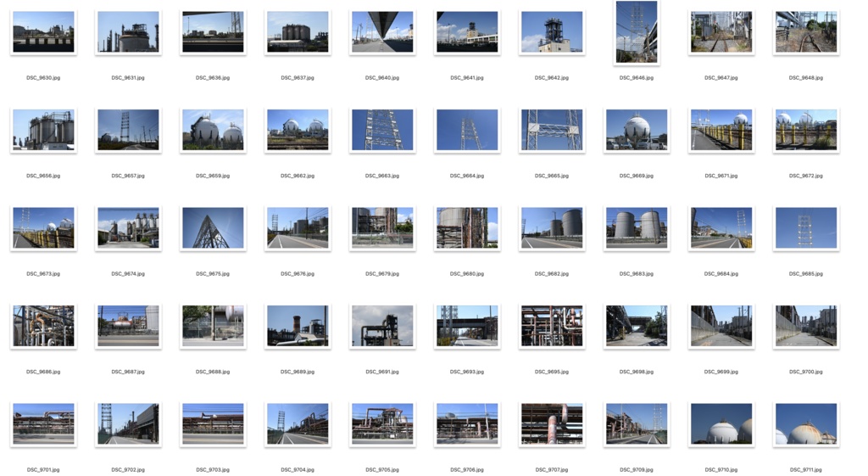Select the DSC_9675.jpg photo thumbnail
868x476 pixels.
[213, 228]
